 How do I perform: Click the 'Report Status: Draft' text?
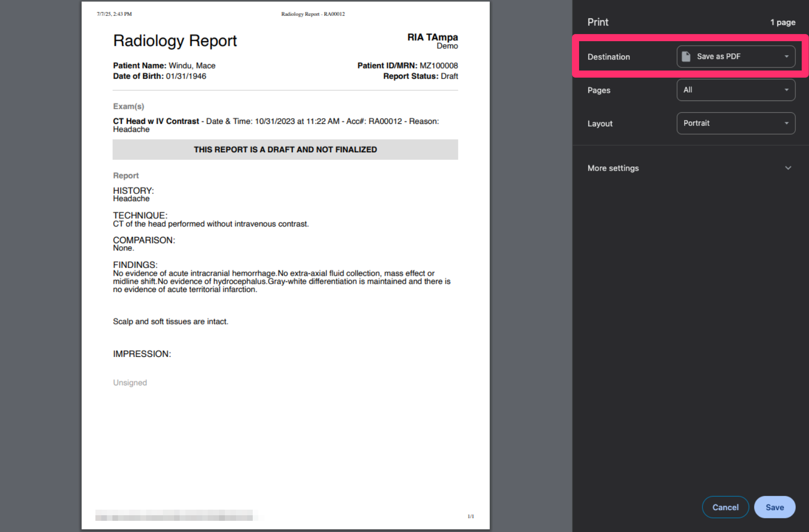click(x=421, y=76)
